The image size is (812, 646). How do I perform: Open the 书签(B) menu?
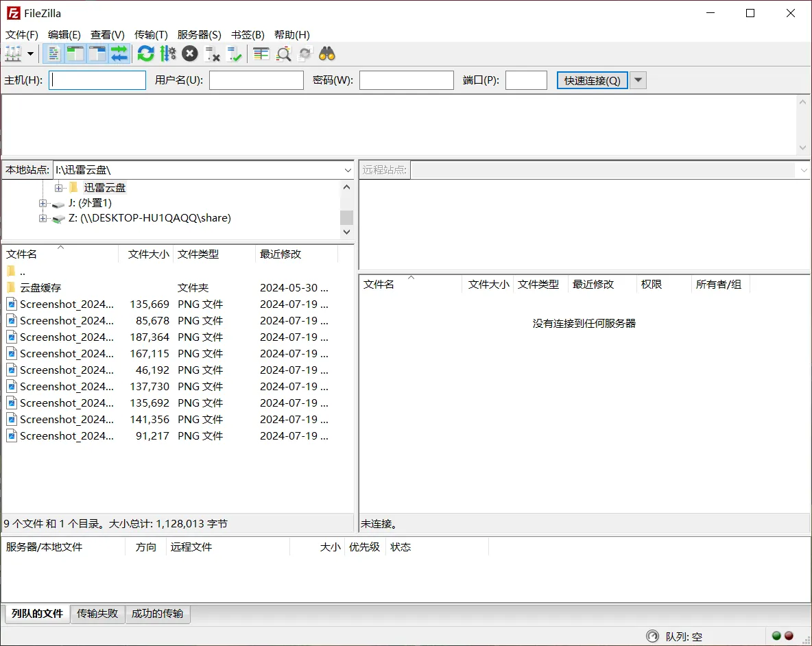click(248, 35)
